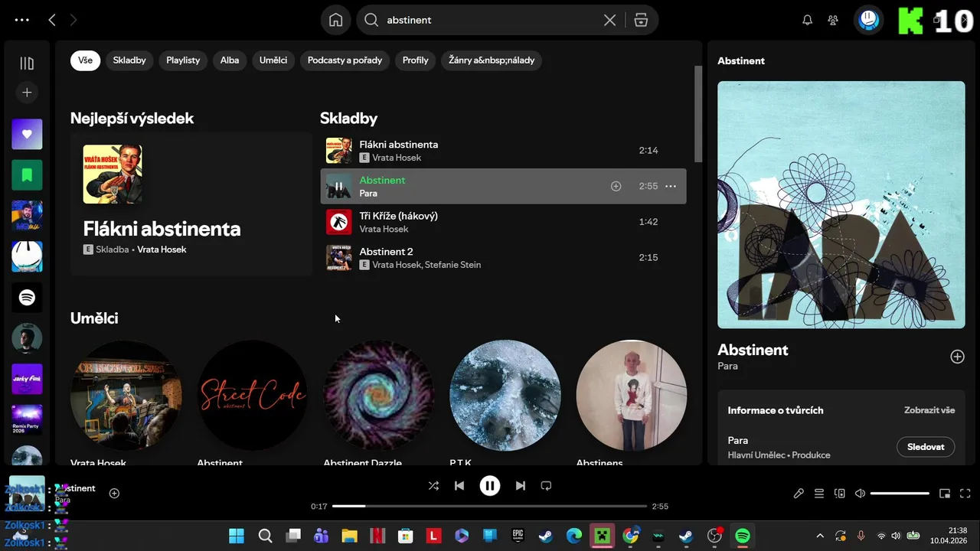
Task: Pause playback with main button
Action: (490, 485)
